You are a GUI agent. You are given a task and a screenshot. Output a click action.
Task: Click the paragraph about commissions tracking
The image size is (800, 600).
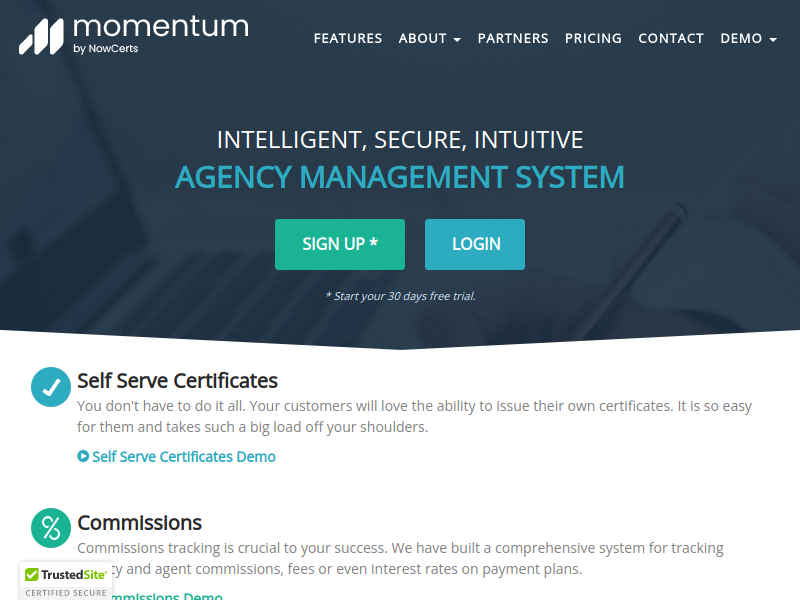coord(400,558)
